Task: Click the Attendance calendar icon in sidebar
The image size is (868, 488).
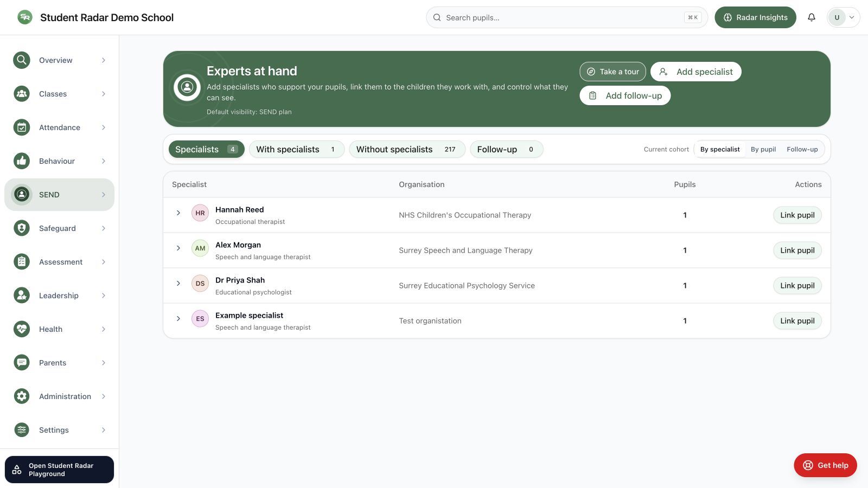Action: pyautogui.click(x=22, y=127)
